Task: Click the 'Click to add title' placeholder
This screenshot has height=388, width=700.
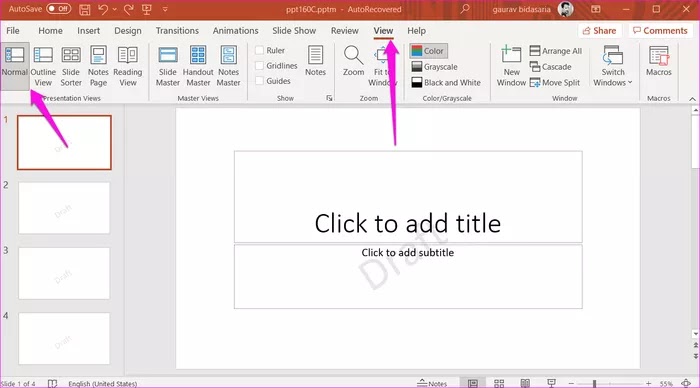Action: tap(408, 197)
